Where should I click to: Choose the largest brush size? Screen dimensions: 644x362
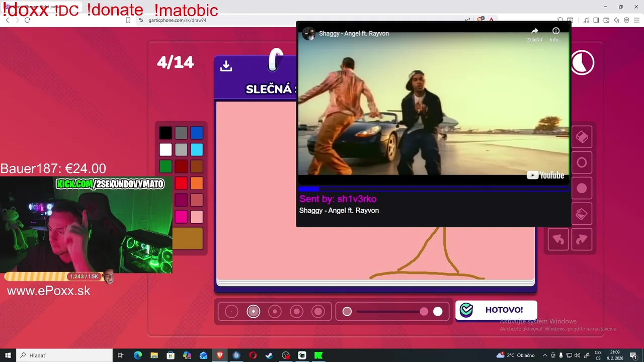318,312
